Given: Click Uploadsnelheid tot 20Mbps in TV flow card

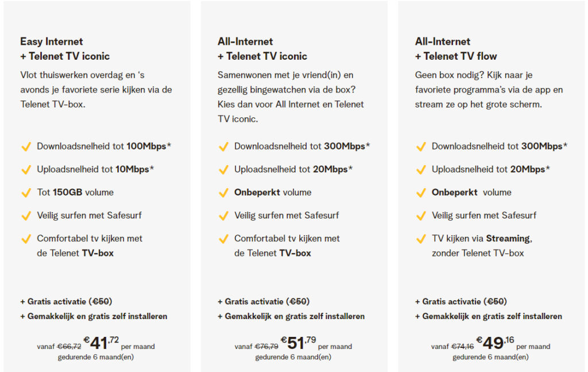Looking at the screenshot, I should [491, 169].
